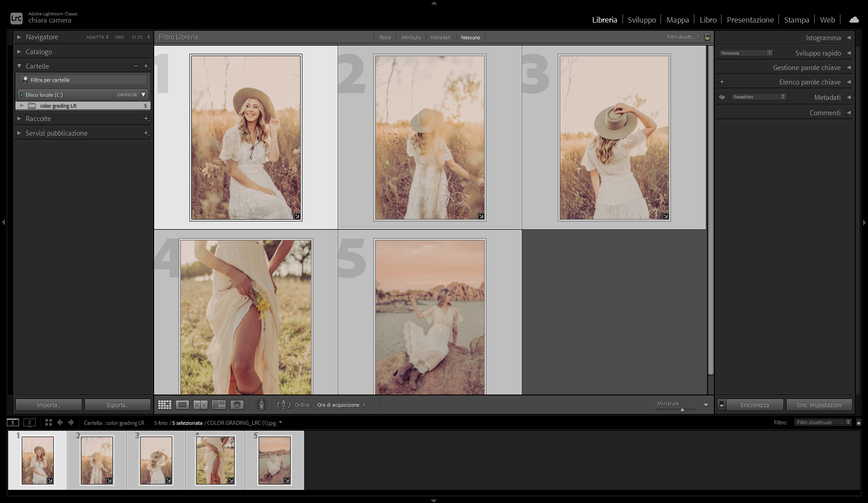Toggle sort direction A-Z icon
The height and width of the screenshot is (503, 868).
283,405
